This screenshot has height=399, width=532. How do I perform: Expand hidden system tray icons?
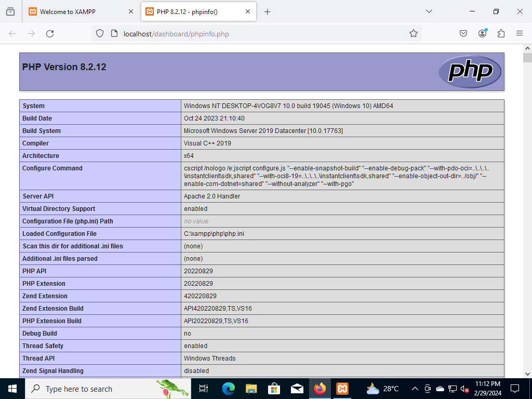tap(415, 388)
